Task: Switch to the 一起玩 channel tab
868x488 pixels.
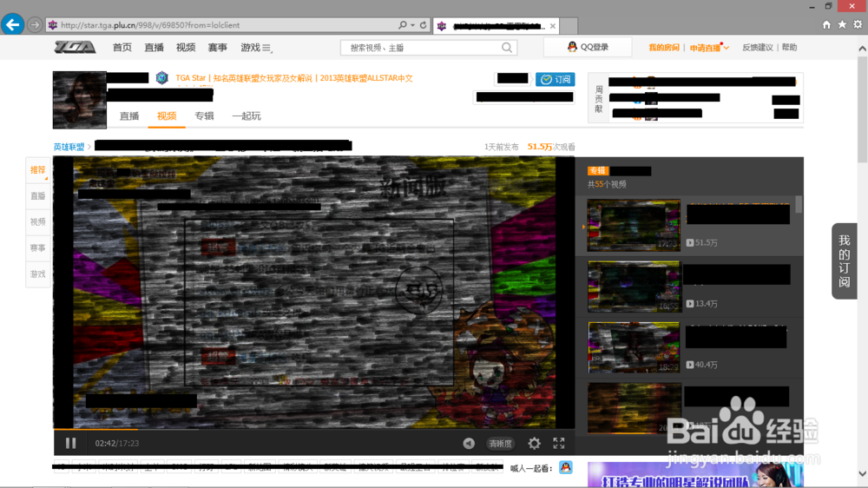Action: 247,115
